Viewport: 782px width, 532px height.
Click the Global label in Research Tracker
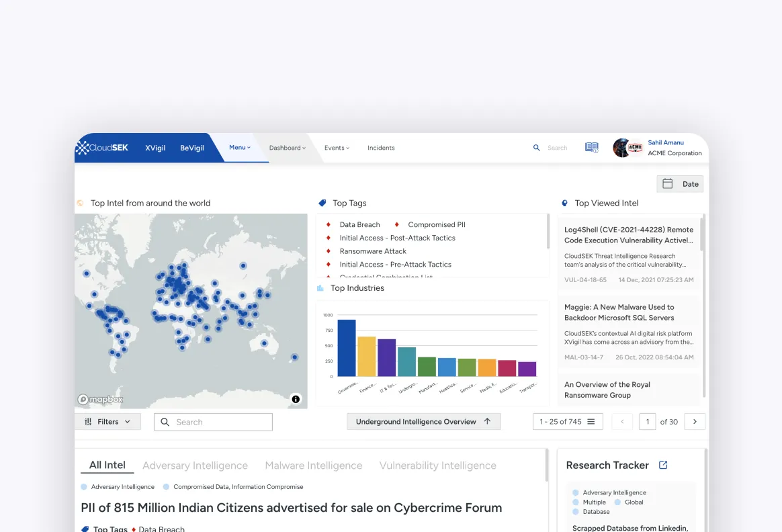(634, 502)
